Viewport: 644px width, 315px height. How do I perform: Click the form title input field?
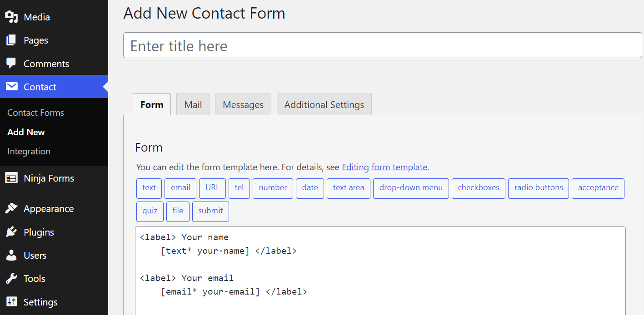pos(382,45)
